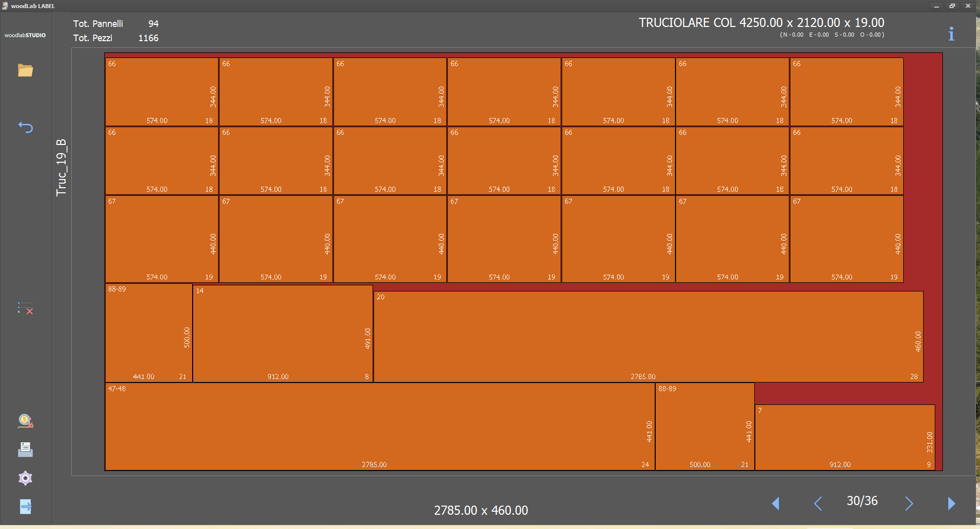Click the export arrow icon in sidebar

(25, 507)
